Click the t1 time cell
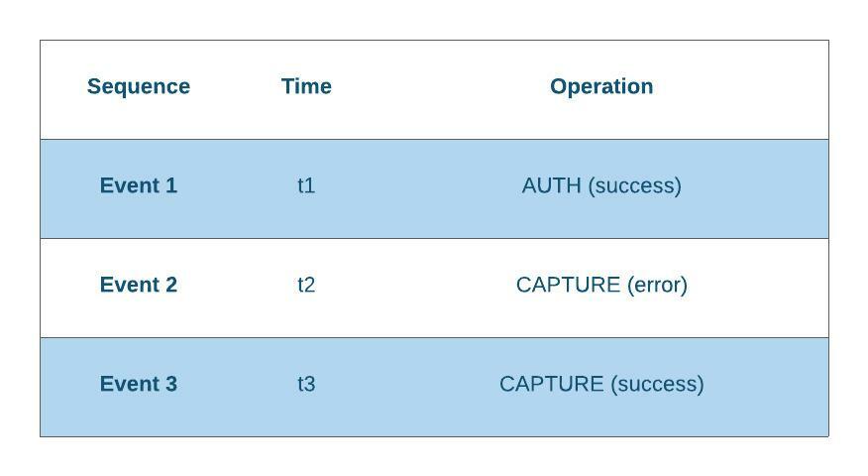Viewport: 868px width, 476px height. click(x=306, y=185)
